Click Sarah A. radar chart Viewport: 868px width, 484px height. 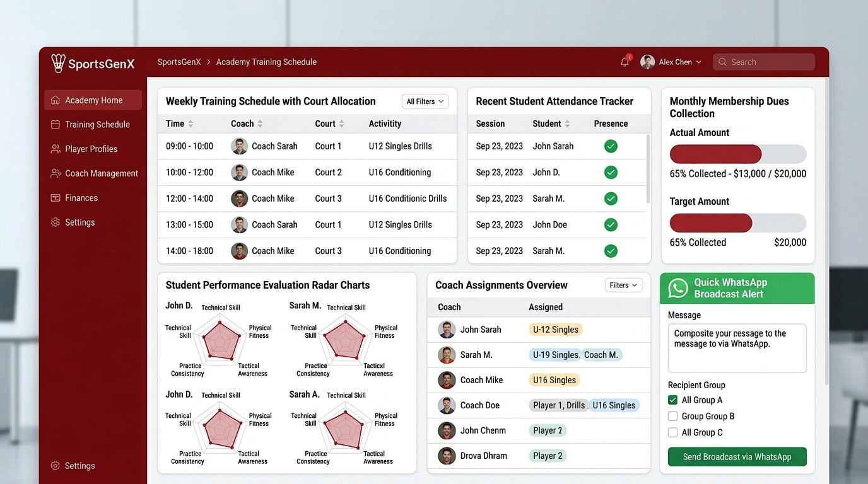344,429
